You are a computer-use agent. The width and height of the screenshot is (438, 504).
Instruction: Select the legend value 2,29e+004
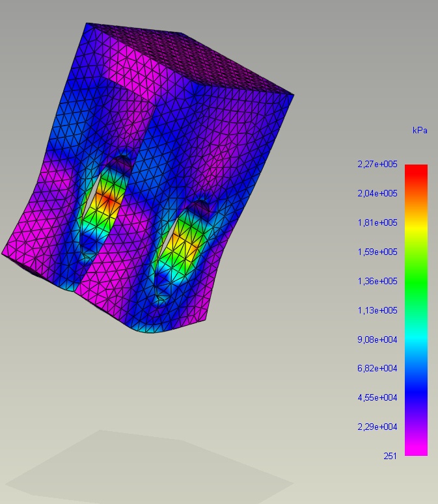[x=377, y=427]
